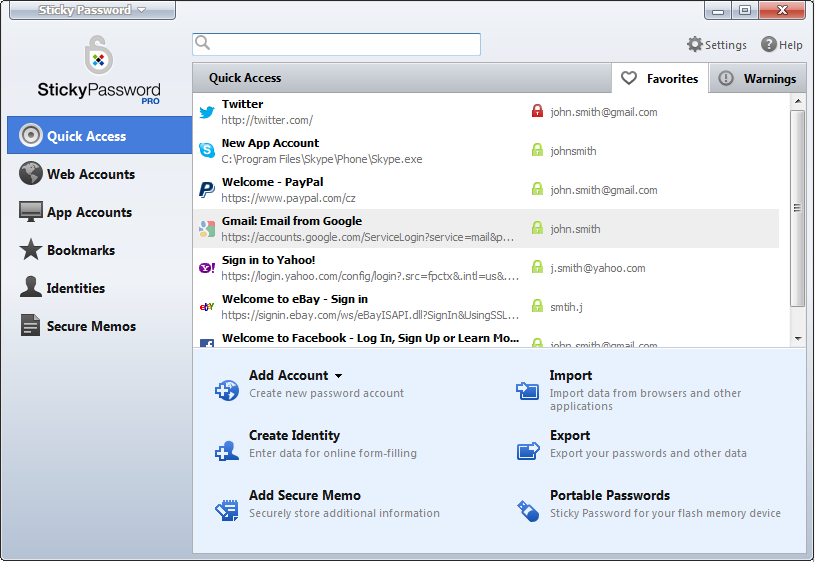Click the Help label text
Screen dimensions: 815x562
791,45
